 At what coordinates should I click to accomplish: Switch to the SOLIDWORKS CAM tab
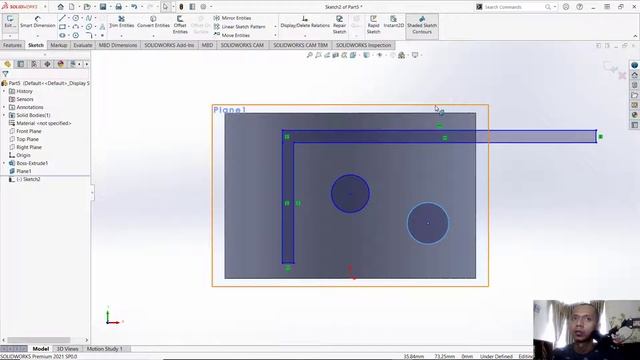point(242,45)
